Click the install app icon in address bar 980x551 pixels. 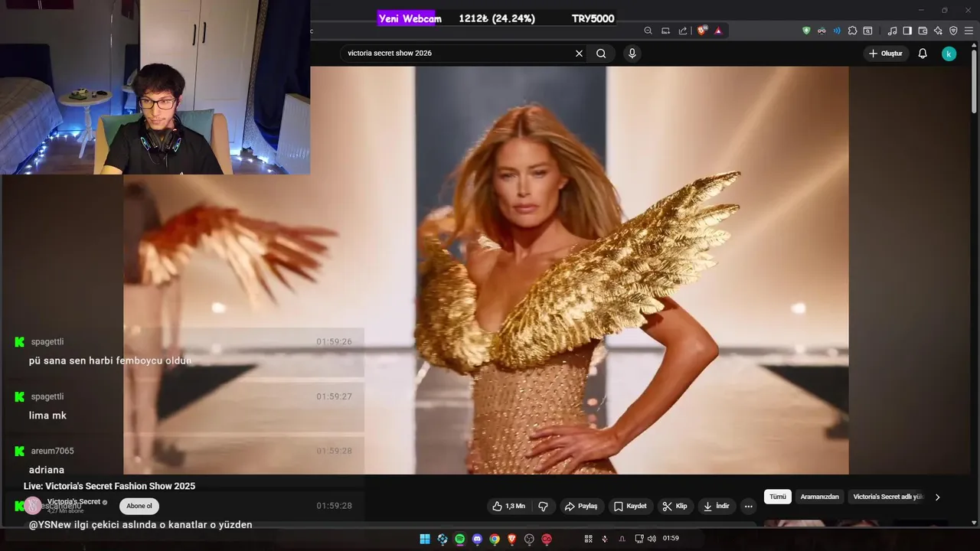pyautogui.click(x=665, y=31)
